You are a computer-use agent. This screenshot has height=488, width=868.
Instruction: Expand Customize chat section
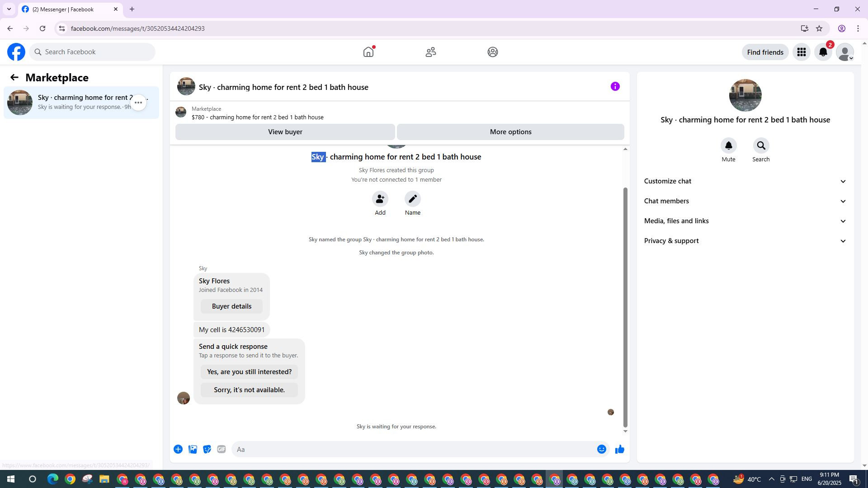coord(745,181)
